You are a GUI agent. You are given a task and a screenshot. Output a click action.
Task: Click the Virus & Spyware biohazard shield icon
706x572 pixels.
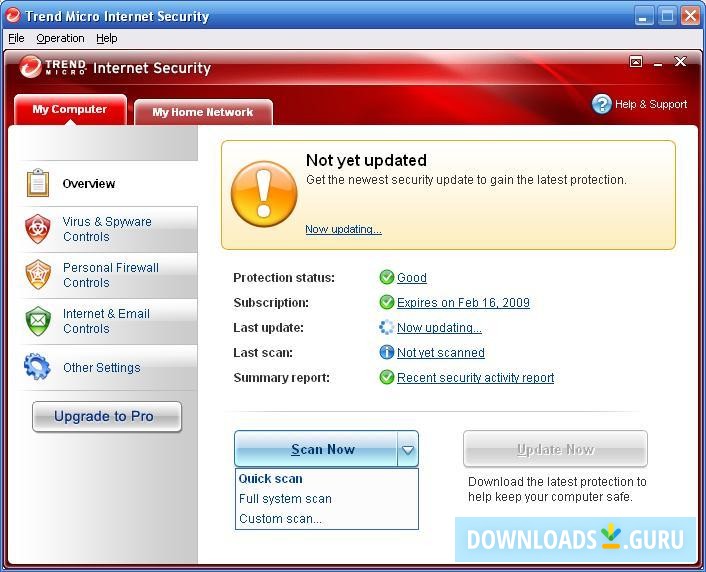coord(38,229)
